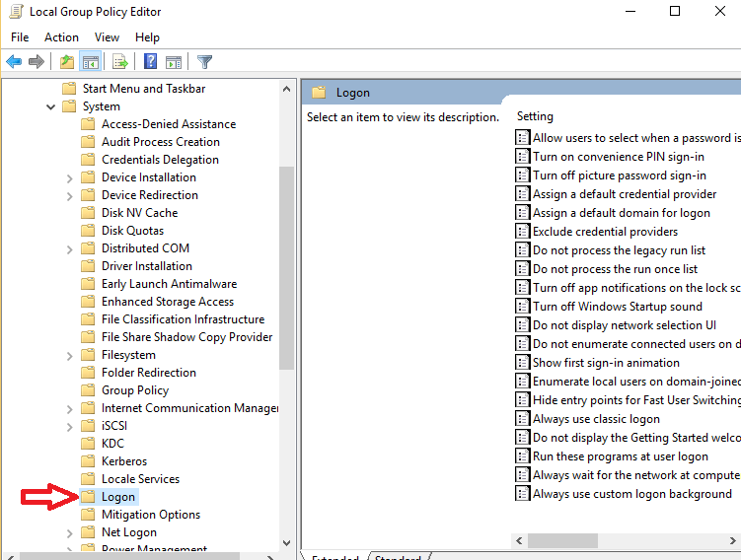Click the Forward arrow toolbar icon
The image size is (741, 560).
coord(37,61)
